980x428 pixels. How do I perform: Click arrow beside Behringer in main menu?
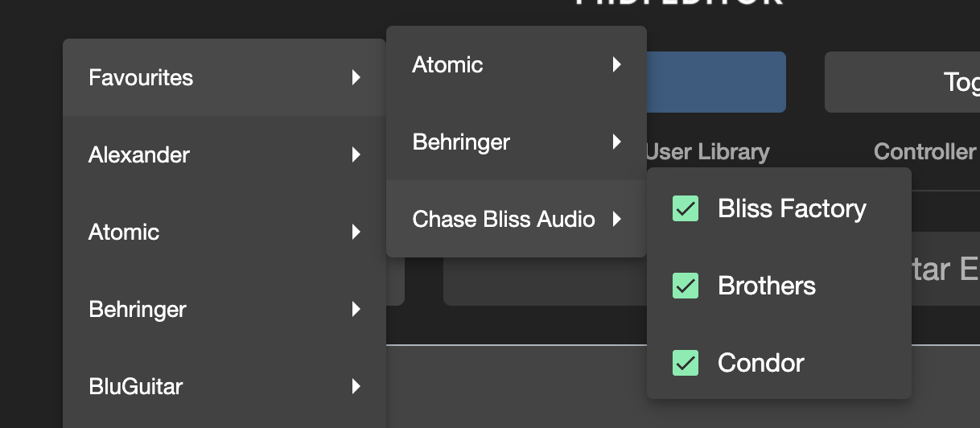(356, 310)
